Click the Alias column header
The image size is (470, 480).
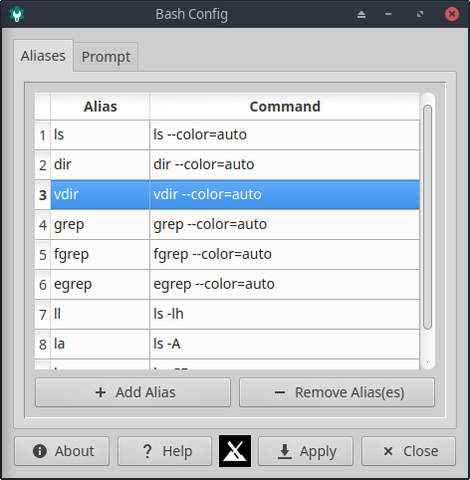pos(100,107)
